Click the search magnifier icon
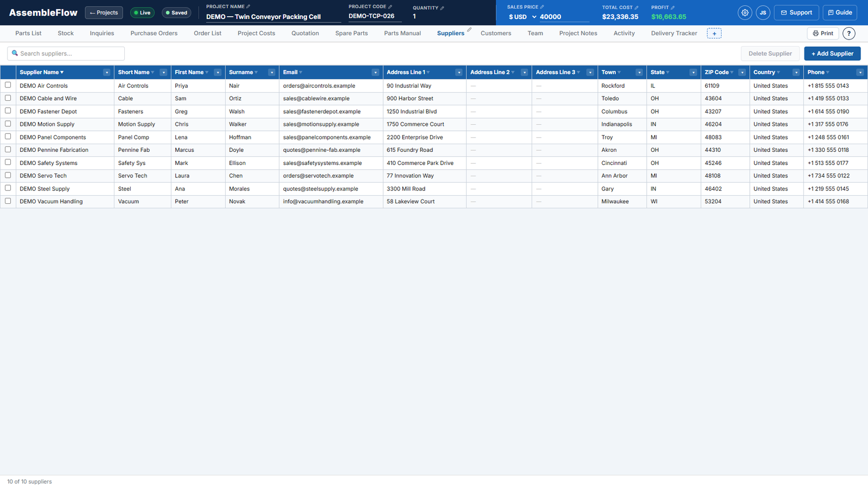Viewport: 868px width, 488px height. click(15, 53)
